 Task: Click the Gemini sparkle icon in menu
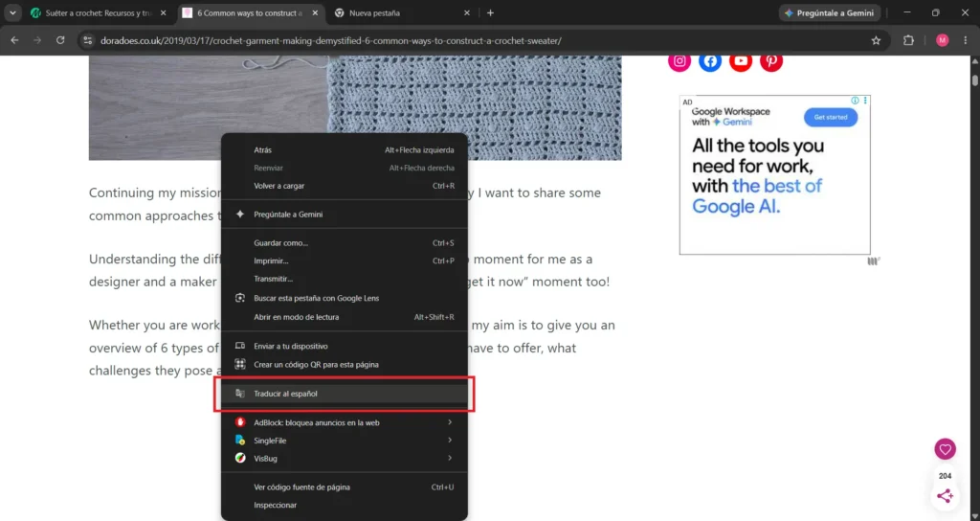tap(240, 214)
